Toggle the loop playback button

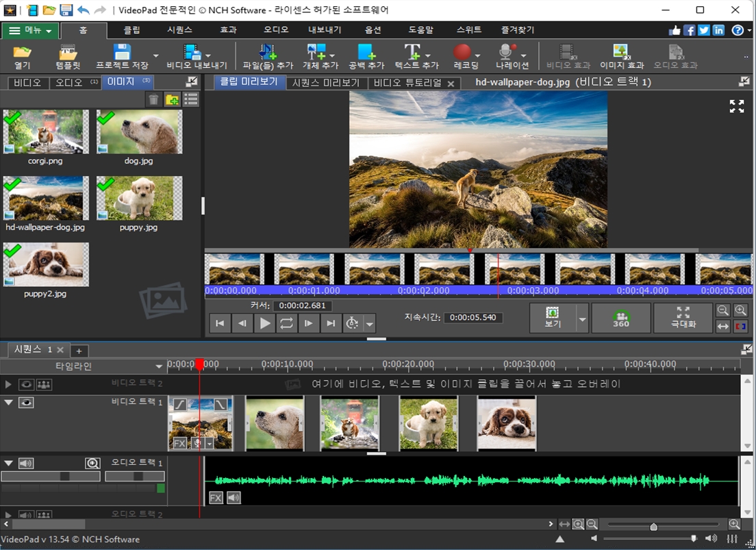point(286,323)
